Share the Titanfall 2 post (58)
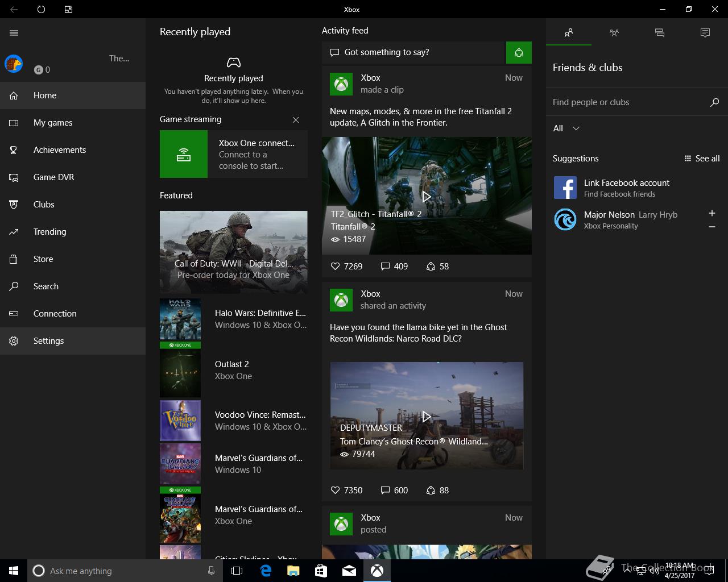728x582 pixels. [437, 266]
